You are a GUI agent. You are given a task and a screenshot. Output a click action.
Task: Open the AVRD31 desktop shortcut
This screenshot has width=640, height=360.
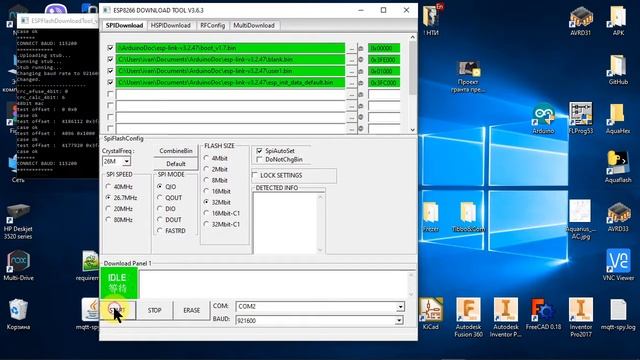pos(580,20)
